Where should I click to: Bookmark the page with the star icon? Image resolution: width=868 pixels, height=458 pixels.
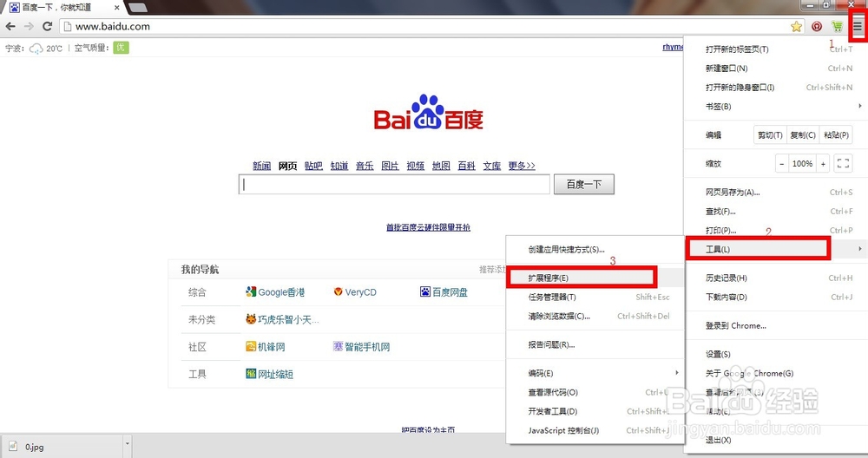tap(796, 27)
